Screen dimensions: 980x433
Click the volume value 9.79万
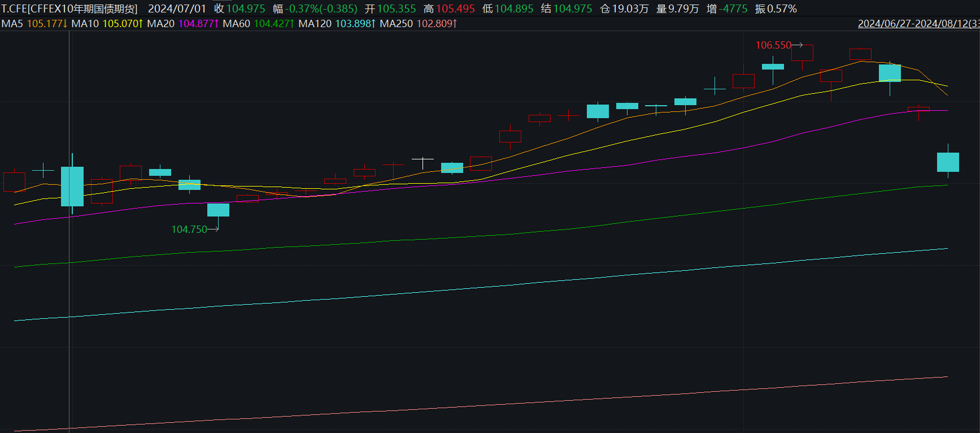684,9
